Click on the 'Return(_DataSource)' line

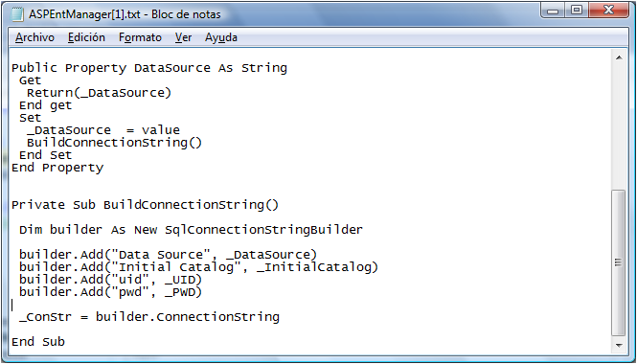pos(99,93)
